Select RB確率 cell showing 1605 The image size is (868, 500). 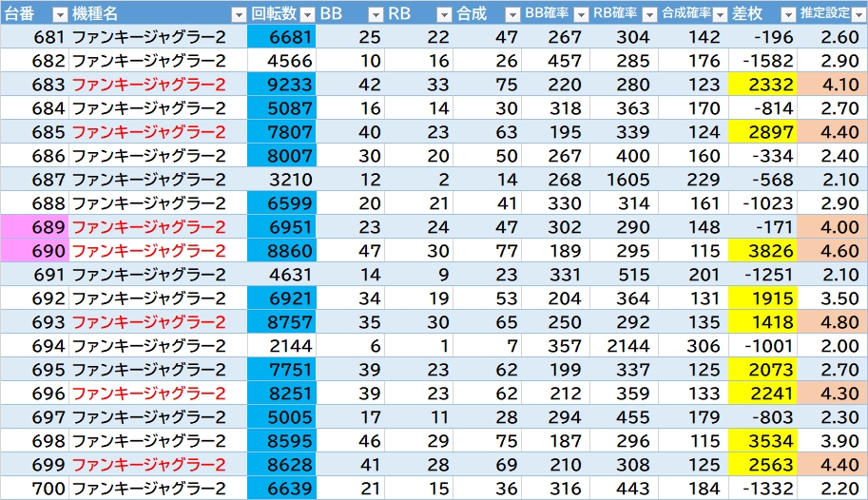pyautogui.click(x=624, y=180)
